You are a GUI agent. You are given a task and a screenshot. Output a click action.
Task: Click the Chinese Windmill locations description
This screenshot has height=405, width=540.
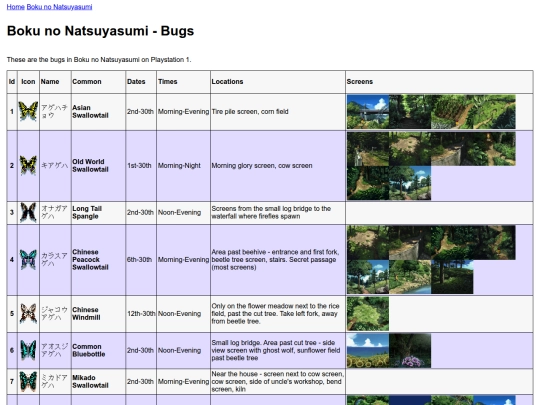click(276, 313)
